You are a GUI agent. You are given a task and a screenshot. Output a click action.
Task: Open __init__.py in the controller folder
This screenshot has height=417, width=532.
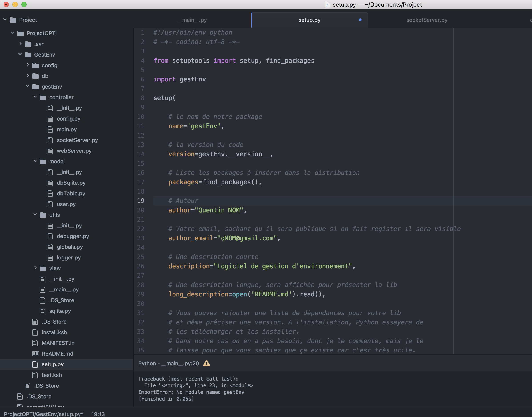tap(69, 108)
